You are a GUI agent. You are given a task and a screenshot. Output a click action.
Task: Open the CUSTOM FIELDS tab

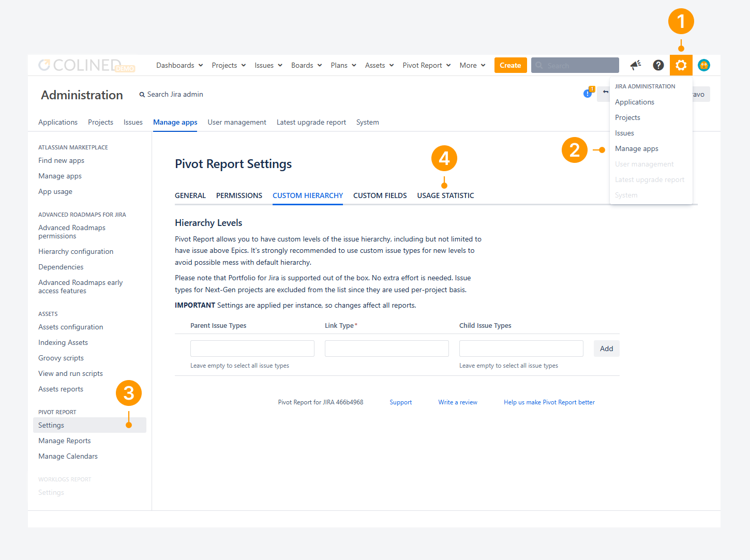pyautogui.click(x=380, y=195)
